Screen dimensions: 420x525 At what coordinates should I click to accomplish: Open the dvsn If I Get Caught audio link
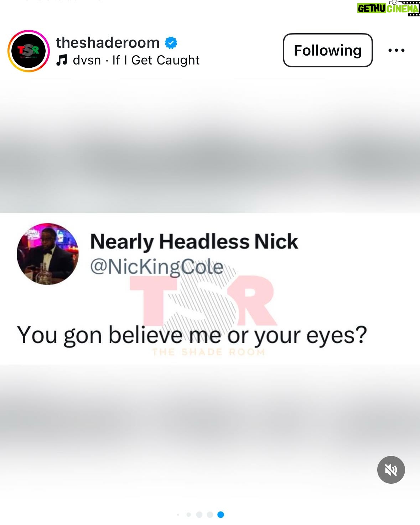136,60
